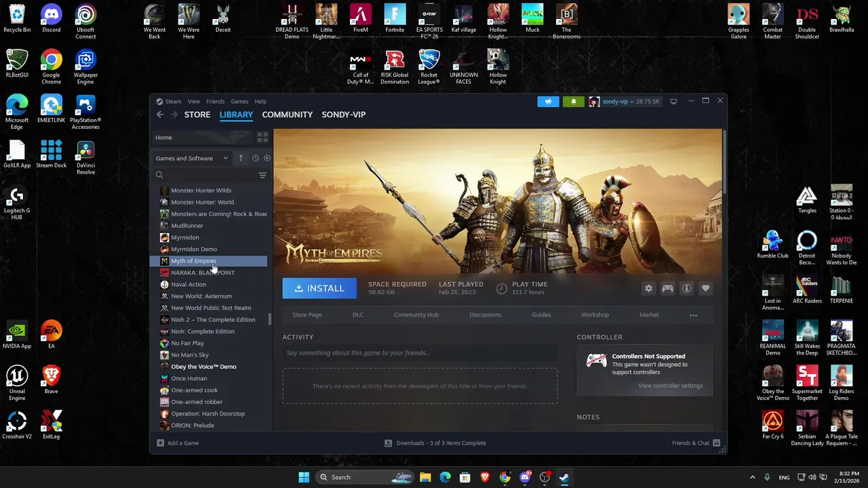Open Ubisoft Connect desktop icon
Viewport: 868px width, 488px height.
point(85,22)
